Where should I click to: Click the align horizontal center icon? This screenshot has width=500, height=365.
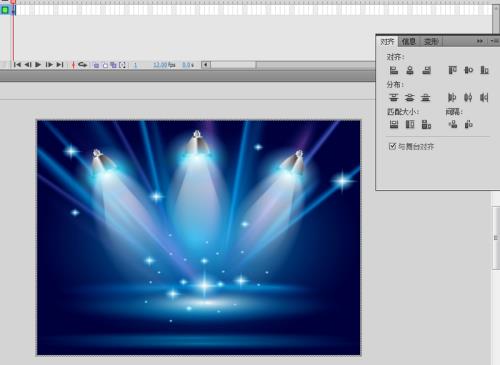point(410,70)
